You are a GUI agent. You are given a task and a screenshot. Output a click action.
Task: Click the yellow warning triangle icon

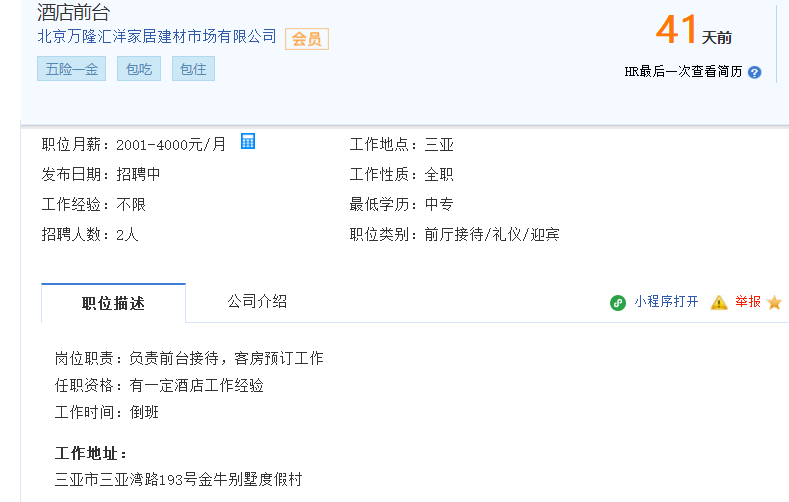[x=719, y=302]
